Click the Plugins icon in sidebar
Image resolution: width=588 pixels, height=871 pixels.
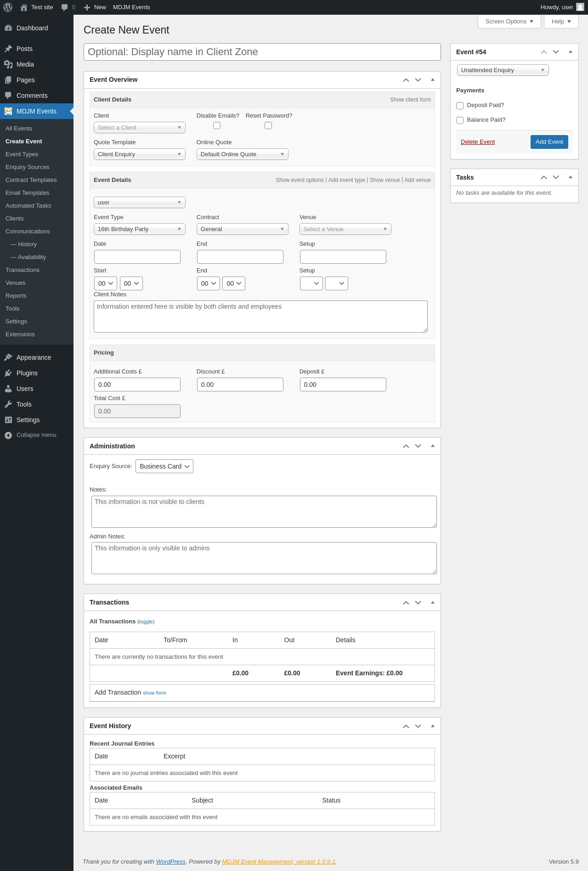pyautogui.click(x=8, y=373)
